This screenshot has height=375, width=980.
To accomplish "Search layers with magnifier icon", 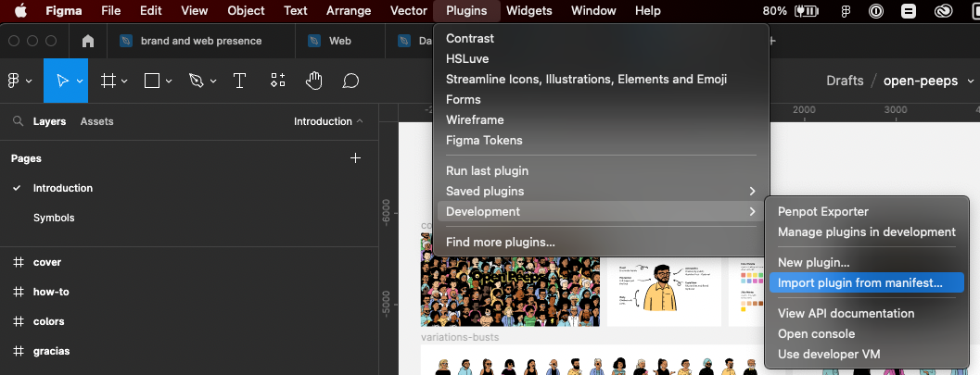I will (19, 121).
